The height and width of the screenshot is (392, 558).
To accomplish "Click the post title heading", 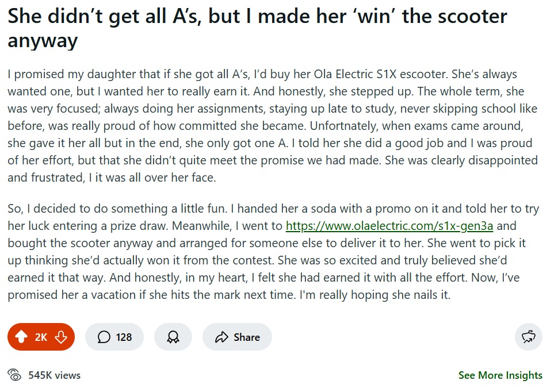I will click(x=257, y=28).
